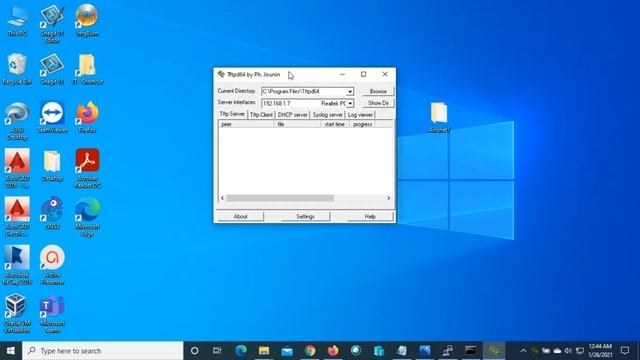
Task: Click the Browse button
Action: click(378, 91)
